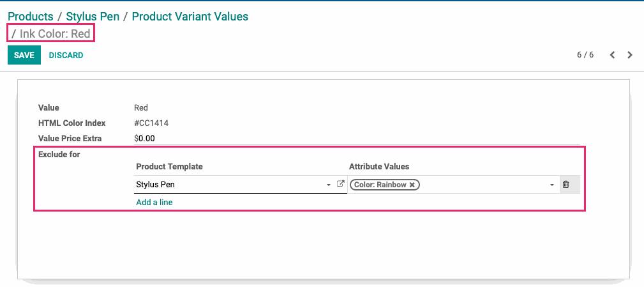644x287 pixels.
Task: Open Stylus Pen template external link icon
Action: pyautogui.click(x=340, y=184)
